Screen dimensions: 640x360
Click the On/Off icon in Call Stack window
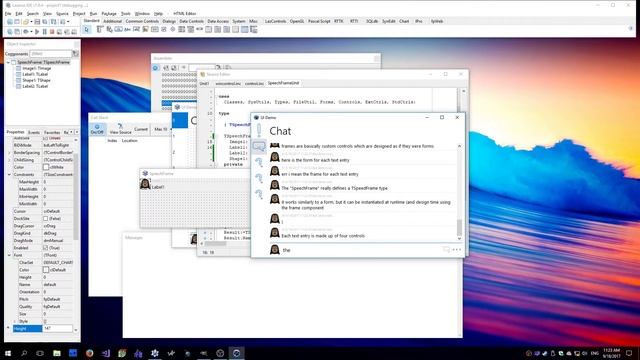(97, 129)
